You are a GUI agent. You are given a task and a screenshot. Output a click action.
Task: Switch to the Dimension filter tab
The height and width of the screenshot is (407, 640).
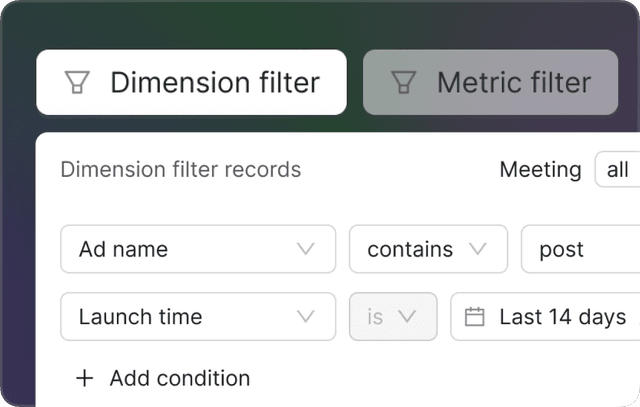point(192,82)
